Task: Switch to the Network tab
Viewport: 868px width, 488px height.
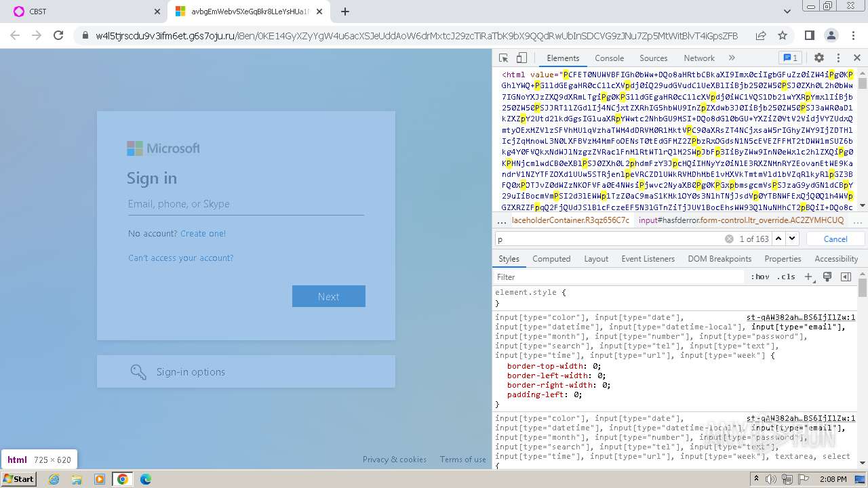Action: (699, 58)
